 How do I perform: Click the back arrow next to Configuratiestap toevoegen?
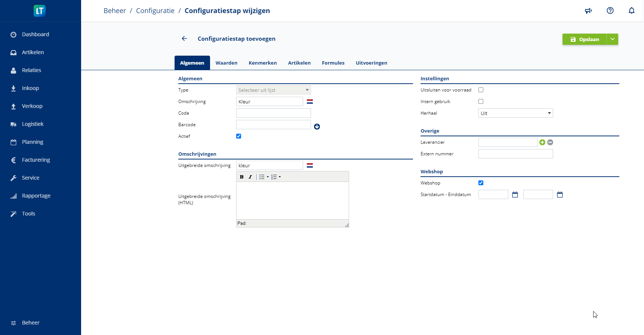pyautogui.click(x=184, y=38)
